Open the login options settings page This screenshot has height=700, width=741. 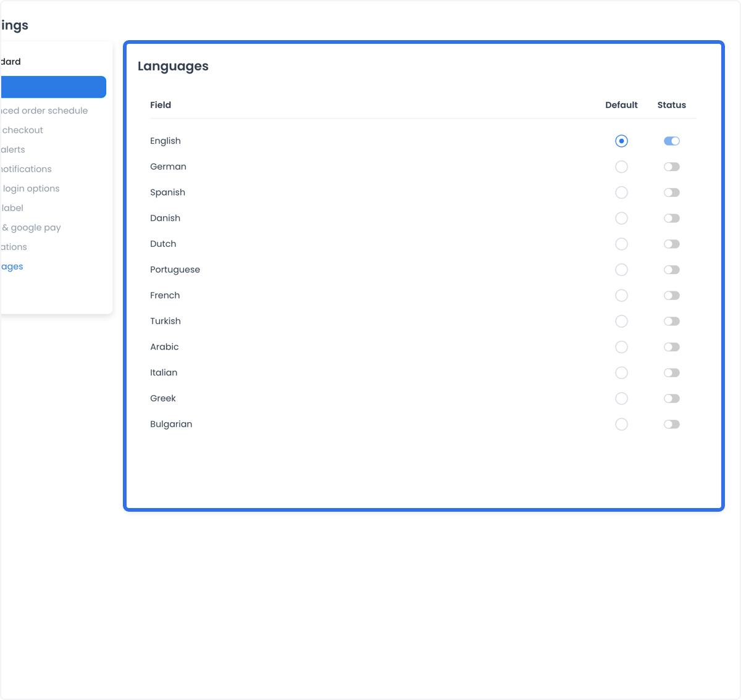click(30, 188)
